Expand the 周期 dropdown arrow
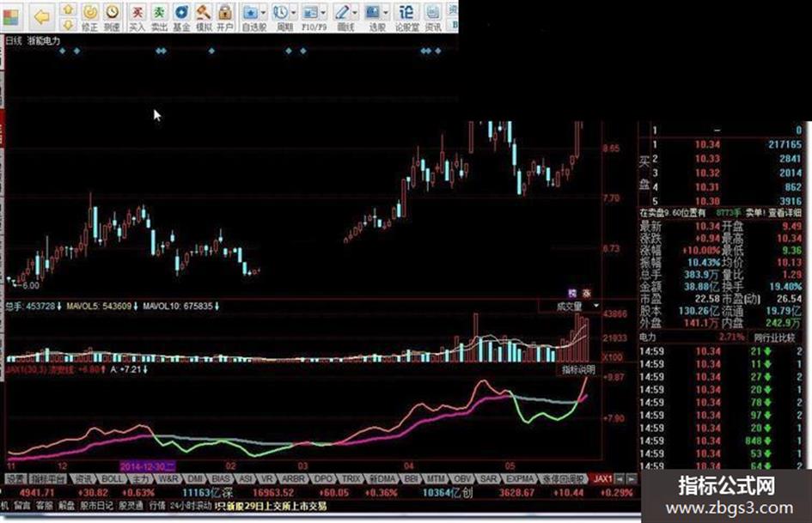The width and height of the screenshot is (812, 523). [294, 12]
